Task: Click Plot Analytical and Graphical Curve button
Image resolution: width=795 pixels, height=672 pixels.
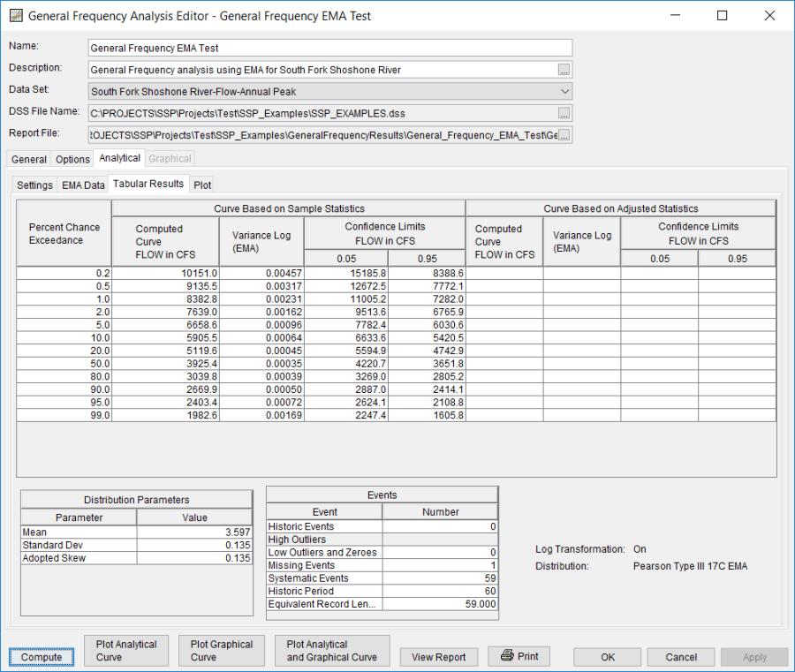Action: (332, 651)
